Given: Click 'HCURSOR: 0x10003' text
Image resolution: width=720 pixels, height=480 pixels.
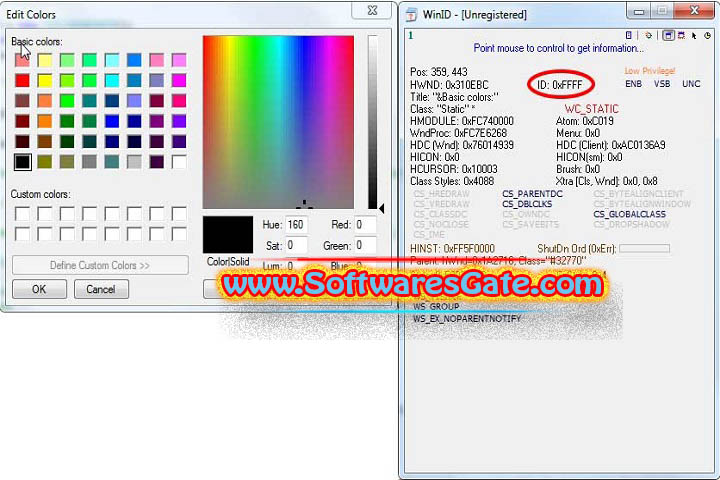Looking at the screenshot, I should 454,169.
